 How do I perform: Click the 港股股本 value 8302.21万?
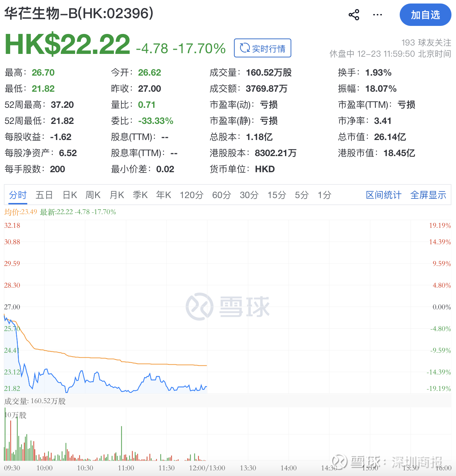(276, 153)
